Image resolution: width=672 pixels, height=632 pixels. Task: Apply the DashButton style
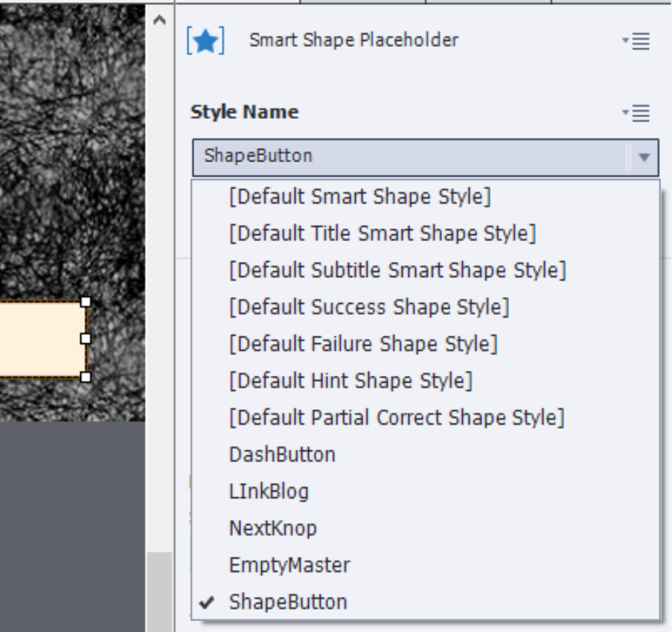pos(282,454)
